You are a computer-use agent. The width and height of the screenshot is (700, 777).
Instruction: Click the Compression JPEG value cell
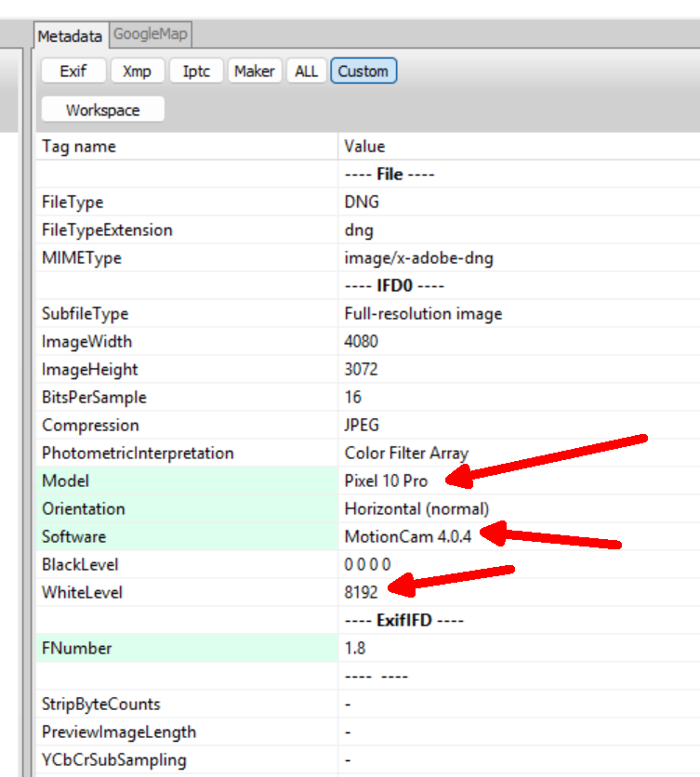tap(362, 426)
